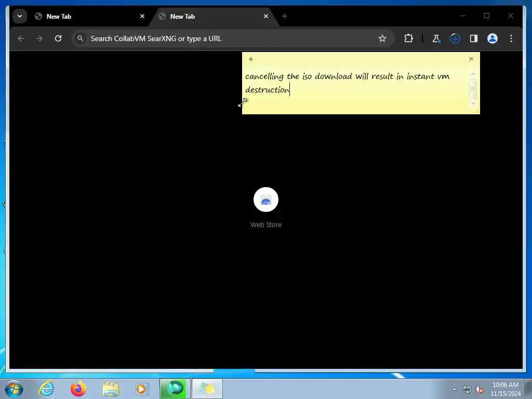Click sticky note scrollbar up arrow
Image resolution: width=532 pixels, height=399 pixels.
click(473, 74)
